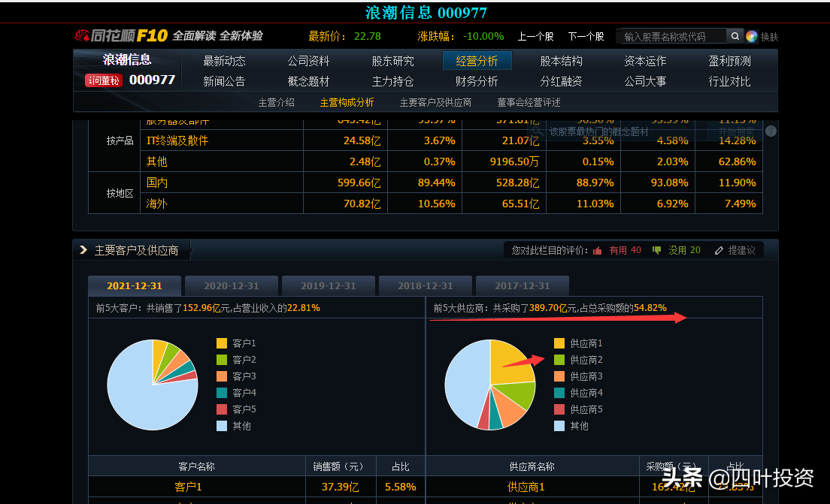
Task: Open the 新闻公告 menu
Action: [x=224, y=81]
